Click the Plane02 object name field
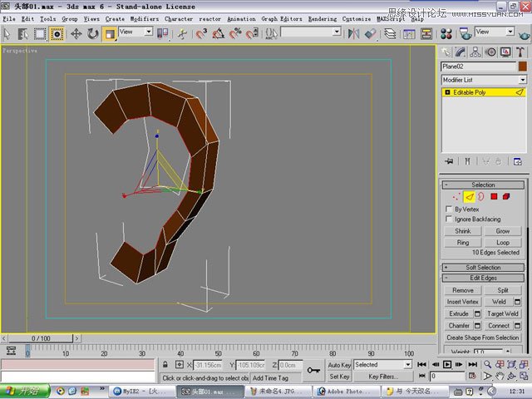The height and width of the screenshot is (399, 532). click(x=479, y=66)
